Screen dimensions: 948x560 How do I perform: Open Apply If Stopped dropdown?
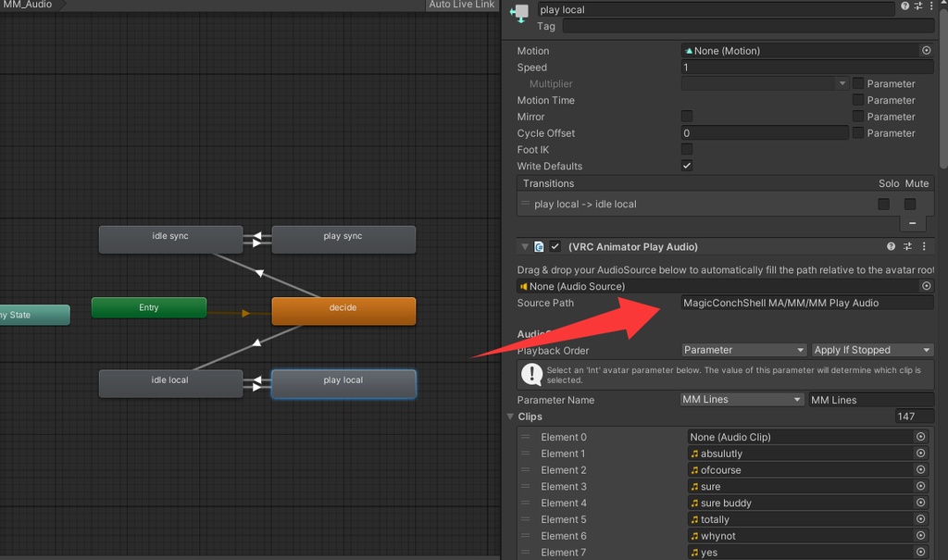[872, 350]
